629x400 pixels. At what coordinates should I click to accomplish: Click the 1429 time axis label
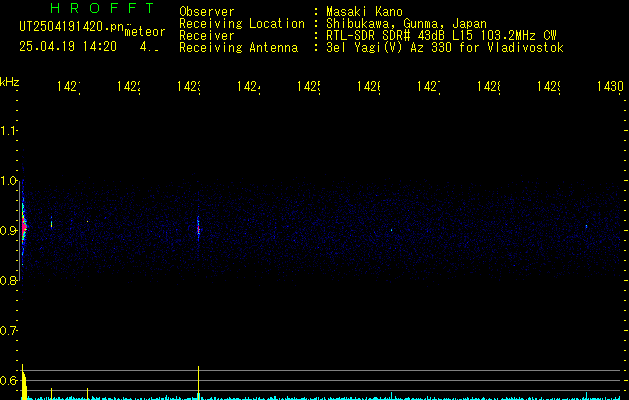[x=549, y=87]
